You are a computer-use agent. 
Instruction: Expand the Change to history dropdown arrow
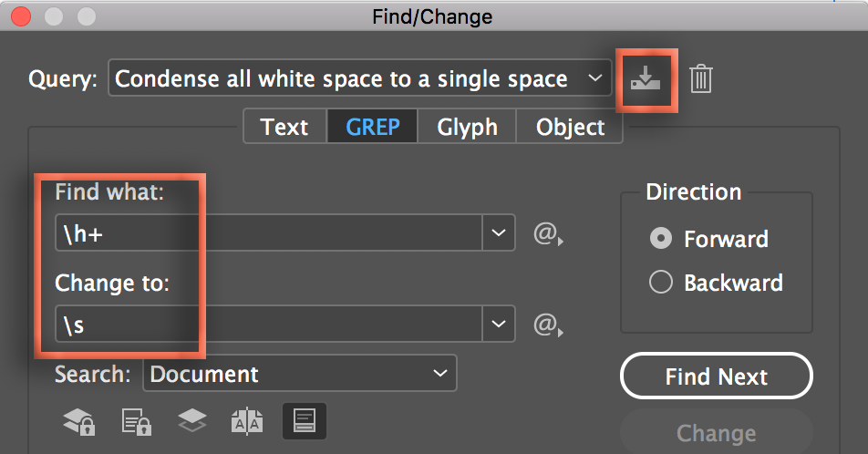point(498,323)
